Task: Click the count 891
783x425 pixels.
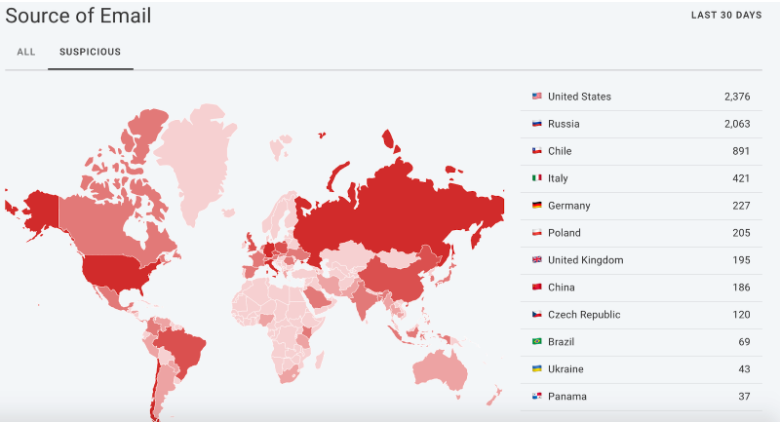Action: (x=741, y=151)
